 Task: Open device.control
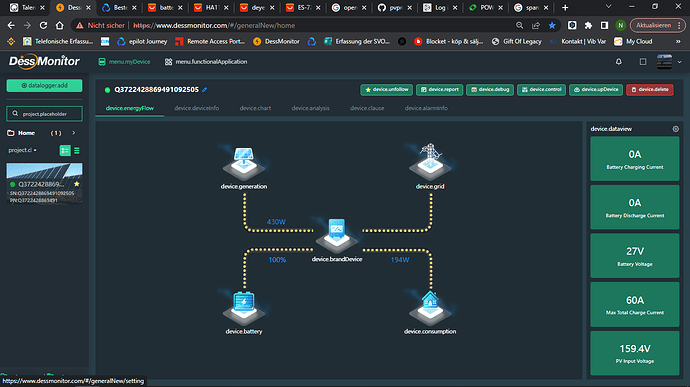click(x=541, y=89)
